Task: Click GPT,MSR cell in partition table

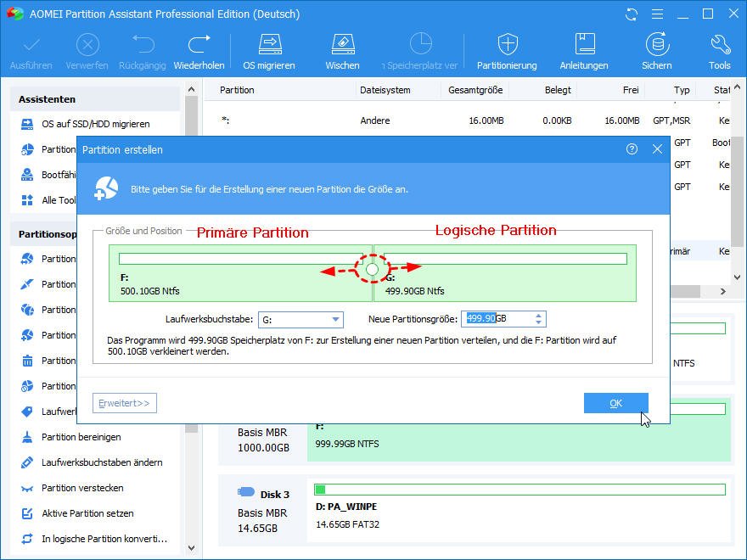Action: (x=671, y=121)
